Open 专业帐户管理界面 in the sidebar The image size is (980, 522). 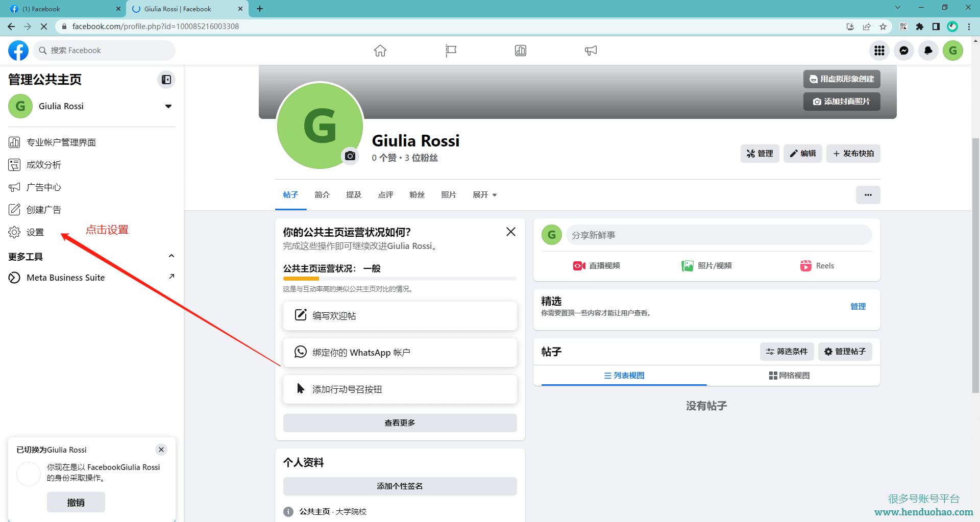point(92,142)
